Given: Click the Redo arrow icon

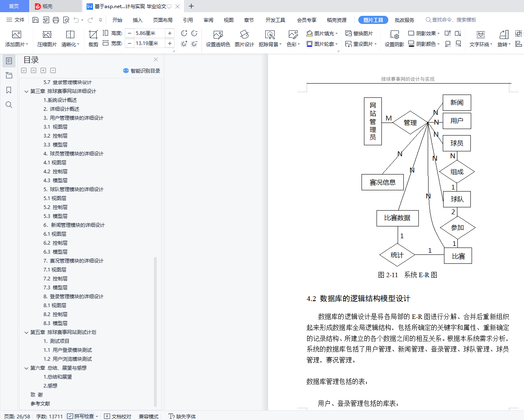Looking at the screenshot, I should point(90,20).
